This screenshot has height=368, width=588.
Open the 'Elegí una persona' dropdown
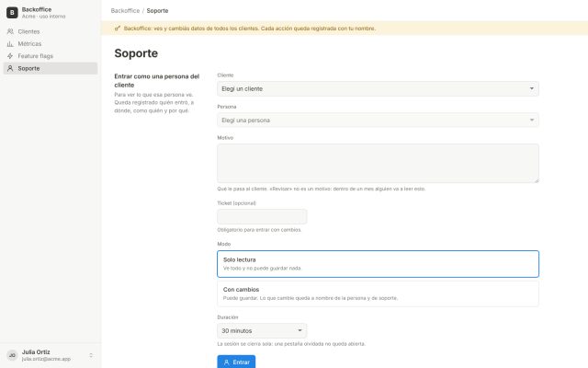(378, 121)
